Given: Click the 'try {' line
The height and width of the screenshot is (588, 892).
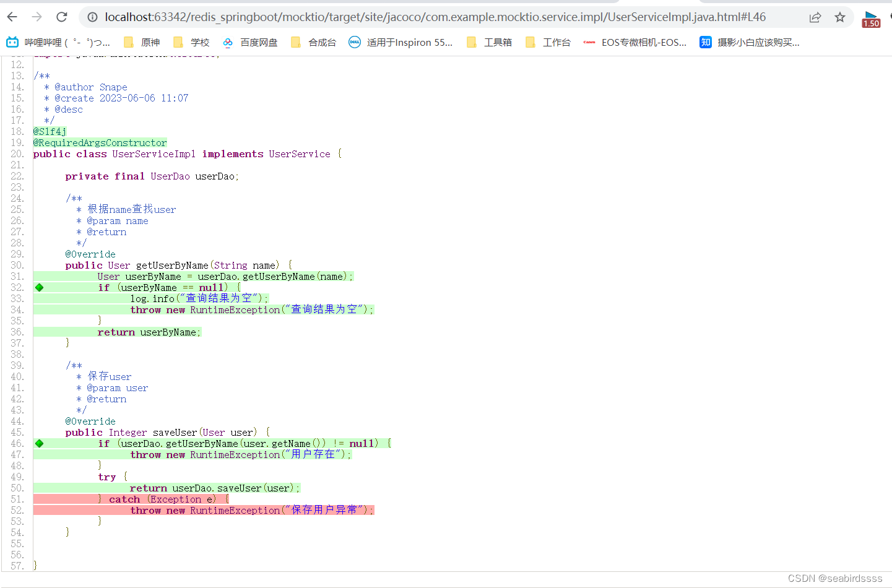Looking at the screenshot, I should (113, 477).
